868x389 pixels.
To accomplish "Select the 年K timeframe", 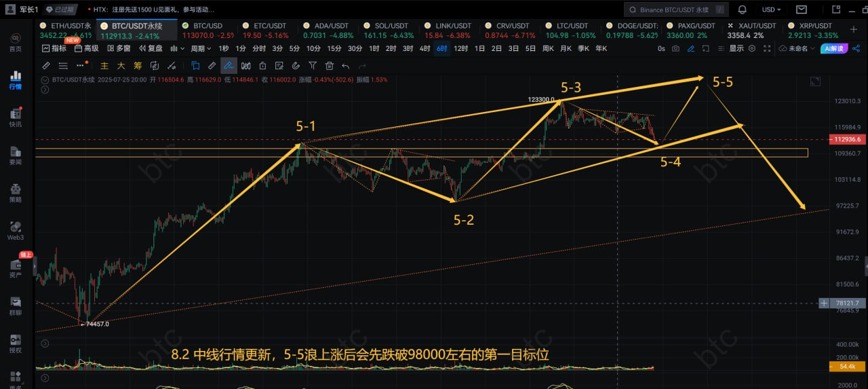I will [601, 49].
